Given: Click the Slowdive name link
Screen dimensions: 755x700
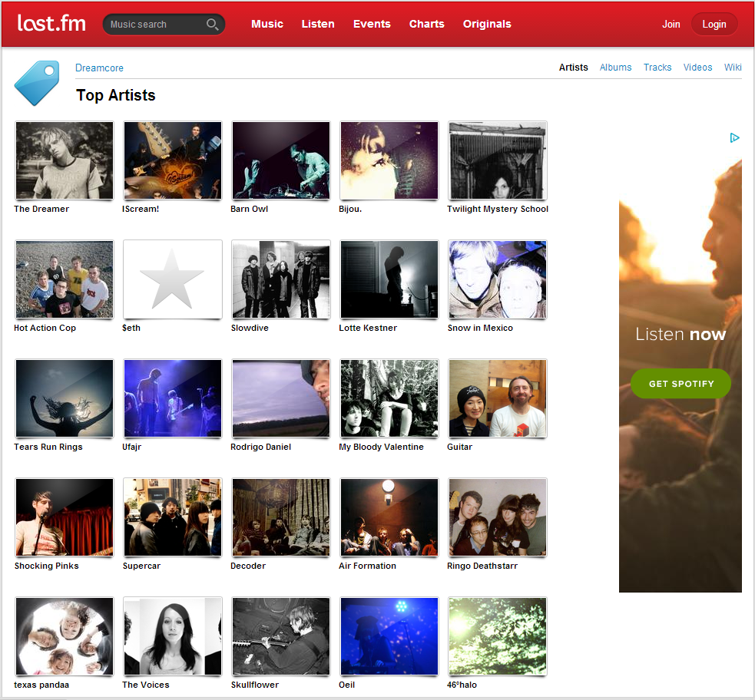Looking at the screenshot, I should click(x=250, y=328).
